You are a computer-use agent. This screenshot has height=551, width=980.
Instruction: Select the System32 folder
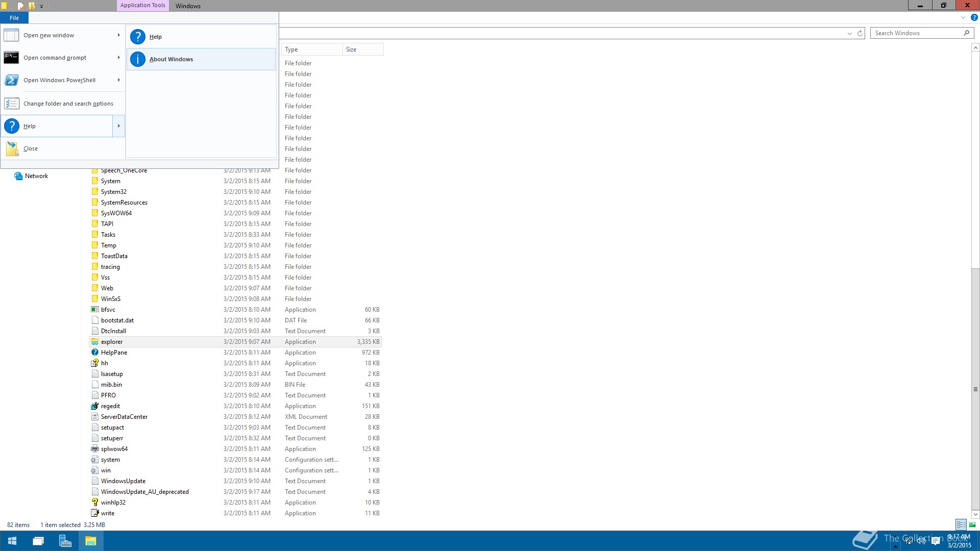pyautogui.click(x=113, y=192)
